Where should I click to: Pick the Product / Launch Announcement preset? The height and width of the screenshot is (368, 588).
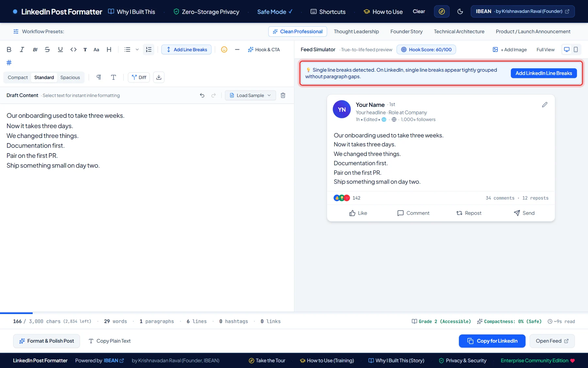[x=533, y=32]
